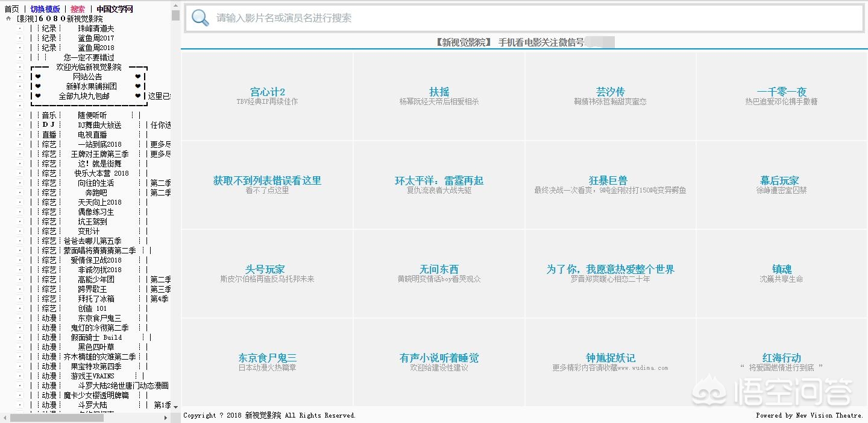Open the 搜索 menu item

click(x=77, y=8)
